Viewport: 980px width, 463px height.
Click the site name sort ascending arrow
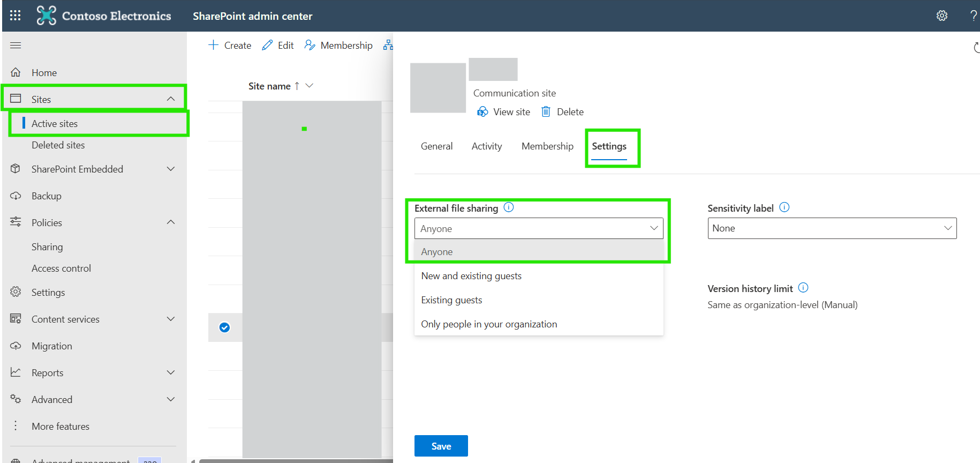pyautogui.click(x=297, y=86)
